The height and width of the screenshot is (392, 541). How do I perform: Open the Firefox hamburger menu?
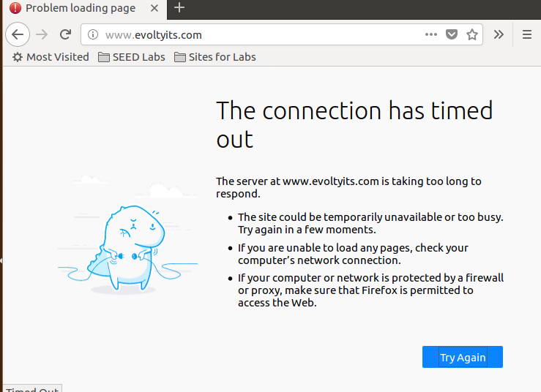click(x=527, y=34)
